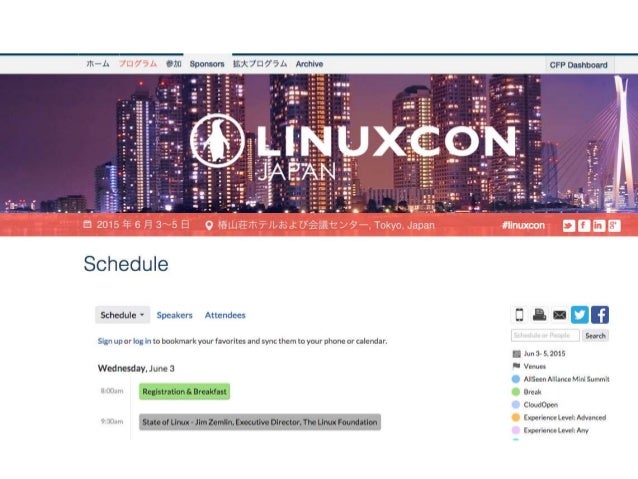Open Registration & Breakfast session
Screen dimensions: 638x479
(x=184, y=392)
